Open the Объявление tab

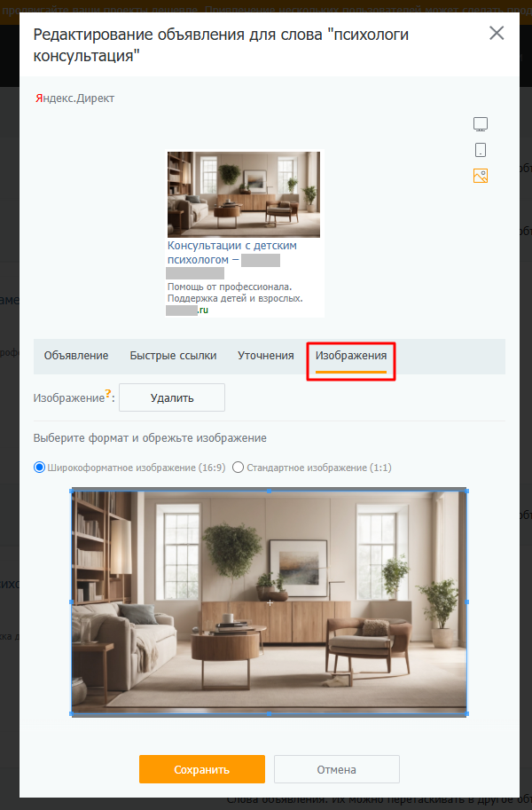(76, 356)
